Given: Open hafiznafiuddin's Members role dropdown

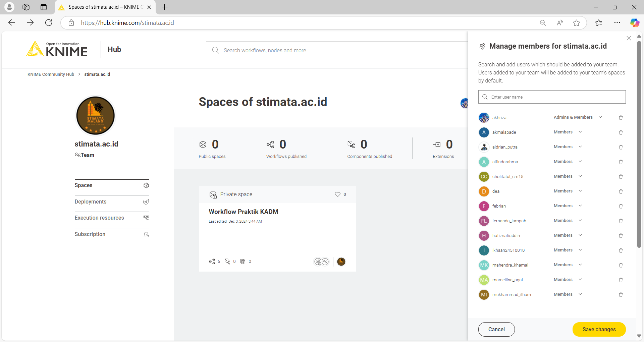Looking at the screenshot, I should click(568, 235).
